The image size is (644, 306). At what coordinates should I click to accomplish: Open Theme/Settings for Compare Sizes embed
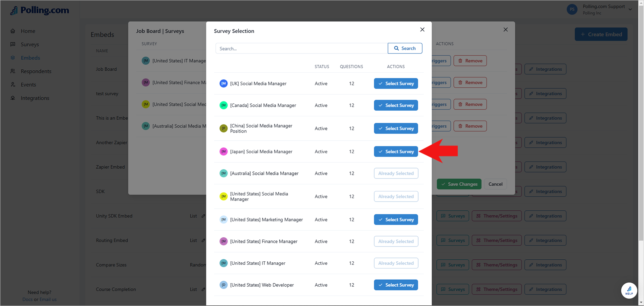tap(497, 265)
